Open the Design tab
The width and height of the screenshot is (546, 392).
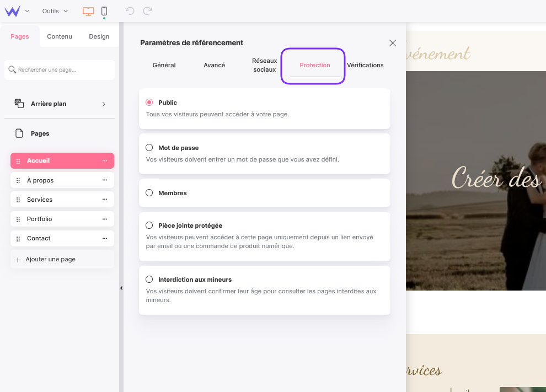(x=99, y=36)
